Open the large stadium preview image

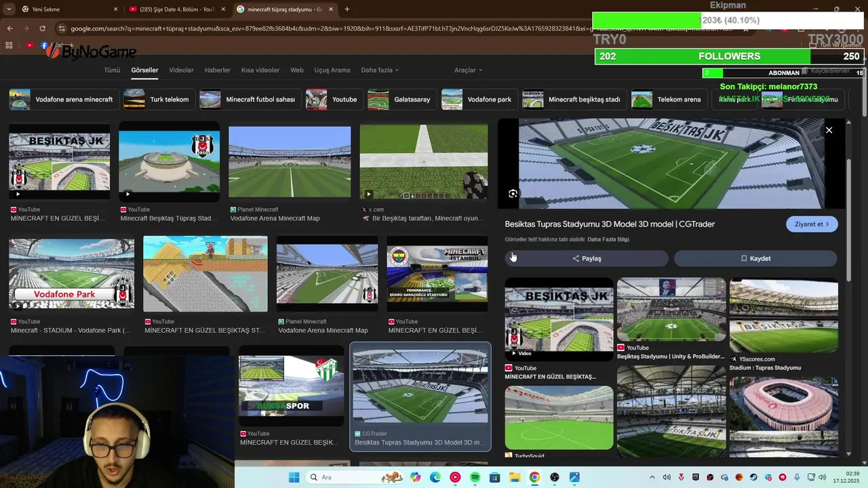tap(671, 163)
